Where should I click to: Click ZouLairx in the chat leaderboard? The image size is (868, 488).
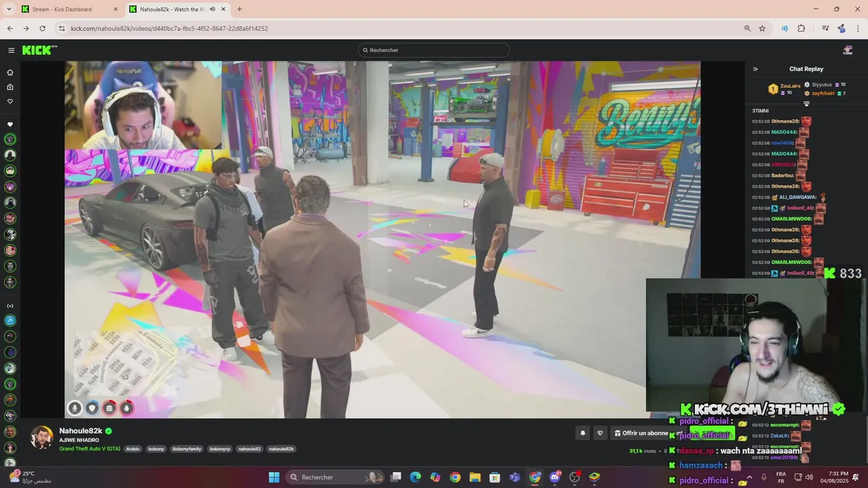[790, 86]
